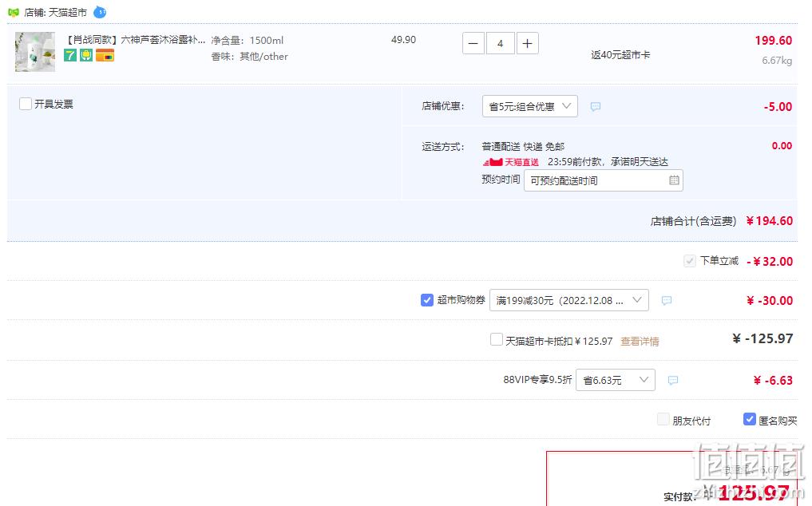
Task: Increase quantity with the plus button
Action: pyautogui.click(x=527, y=44)
